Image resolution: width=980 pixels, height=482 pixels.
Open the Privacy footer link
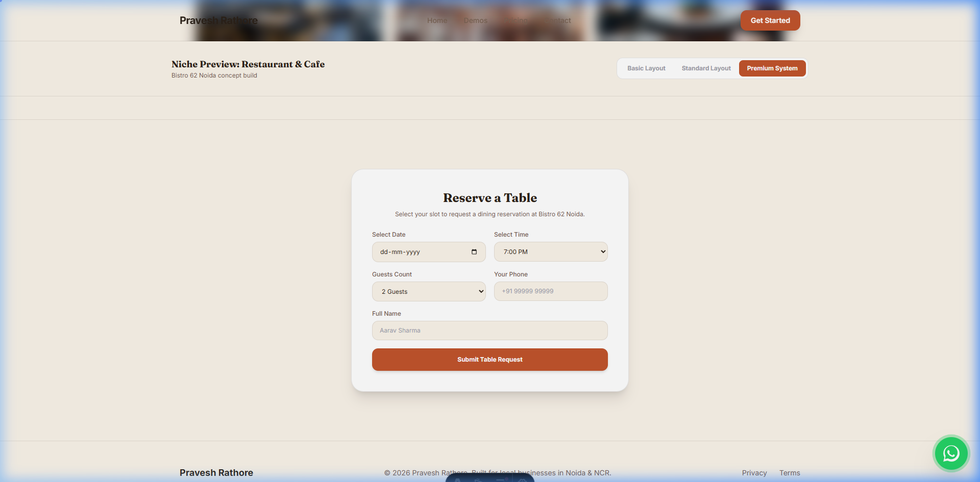[x=754, y=473]
